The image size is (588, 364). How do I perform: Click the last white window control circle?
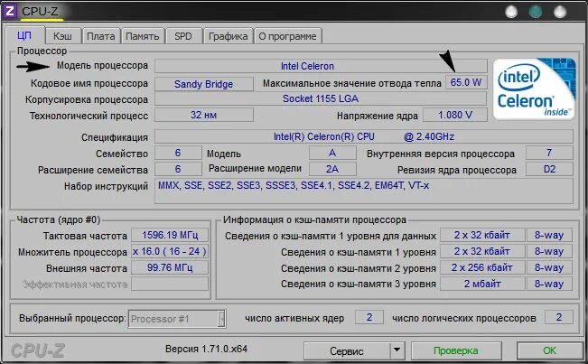pos(560,12)
